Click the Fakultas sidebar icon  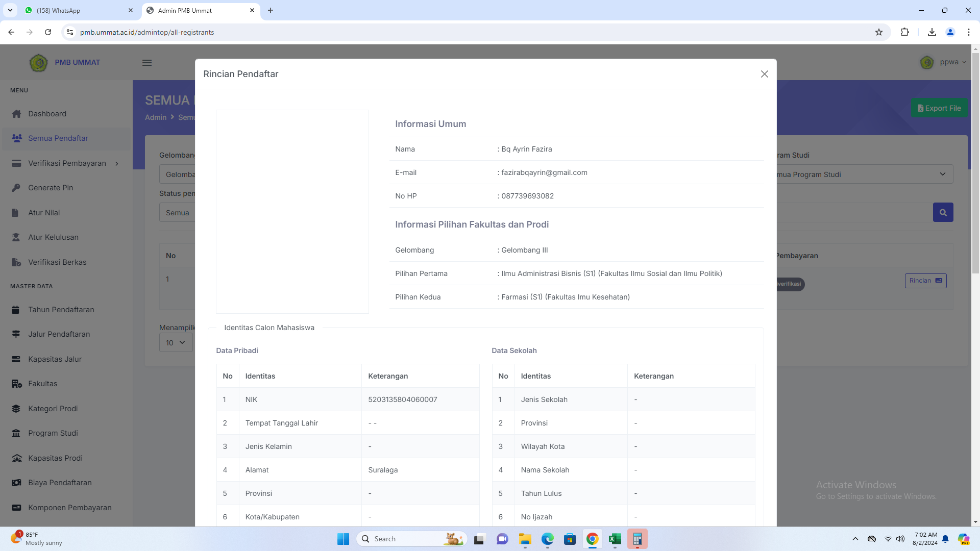click(x=16, y=384)
